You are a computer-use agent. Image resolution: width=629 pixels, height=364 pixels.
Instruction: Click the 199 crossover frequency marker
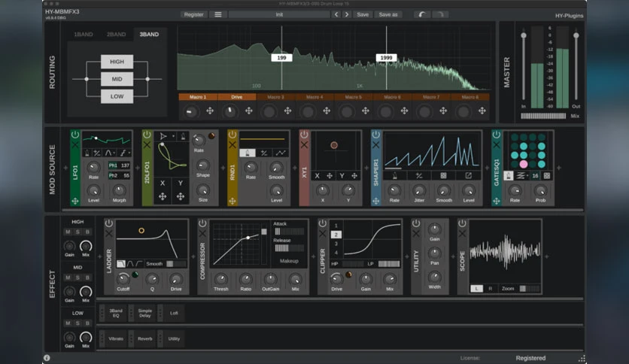tap(281, 58)
